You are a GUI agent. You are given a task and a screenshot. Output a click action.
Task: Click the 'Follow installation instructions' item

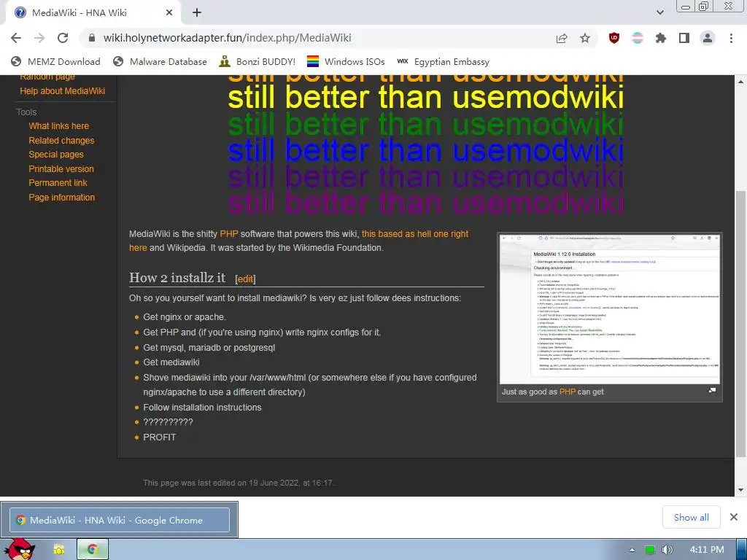coord(203,408)
